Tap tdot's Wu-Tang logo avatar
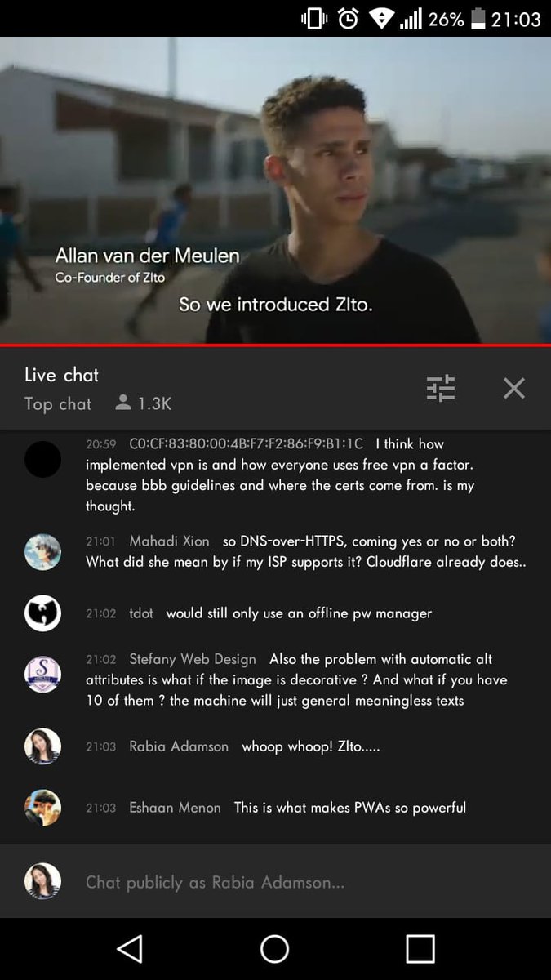This screenshot has height=980, width=551. 42,613
